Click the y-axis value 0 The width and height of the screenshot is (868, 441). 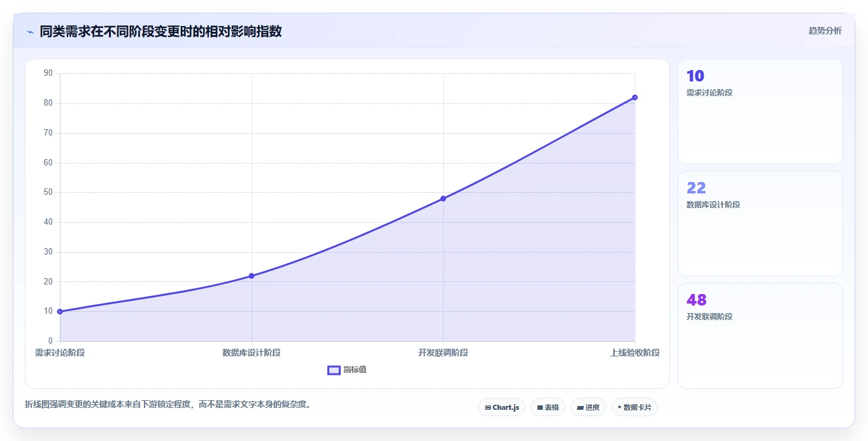coord(50,341)
